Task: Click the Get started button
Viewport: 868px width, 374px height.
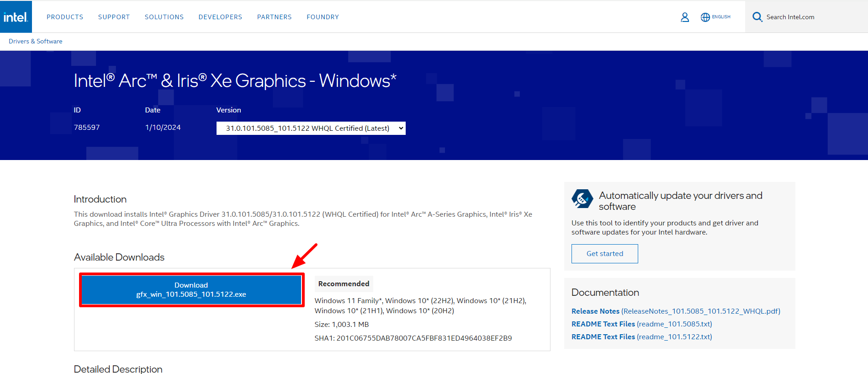Action: 604,254
